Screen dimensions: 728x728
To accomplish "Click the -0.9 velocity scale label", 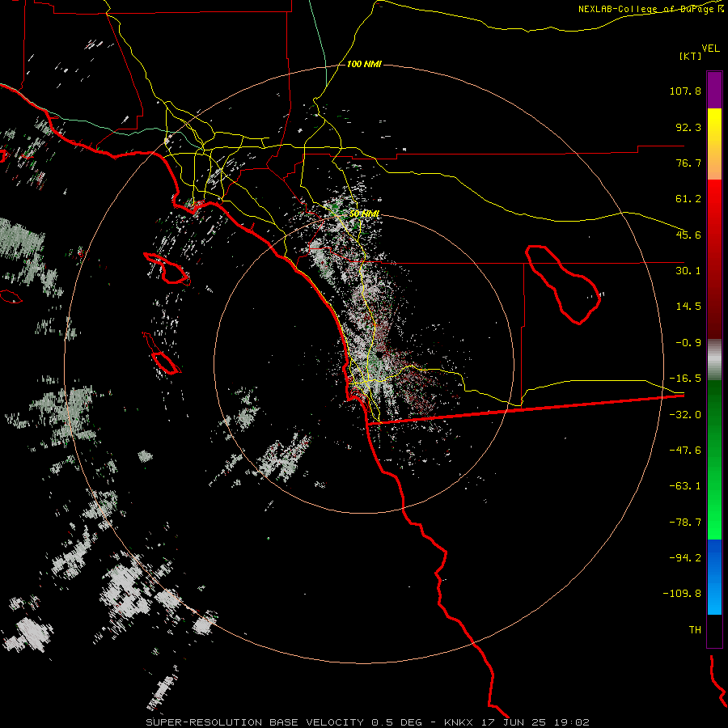I will (x=688, y=342).
